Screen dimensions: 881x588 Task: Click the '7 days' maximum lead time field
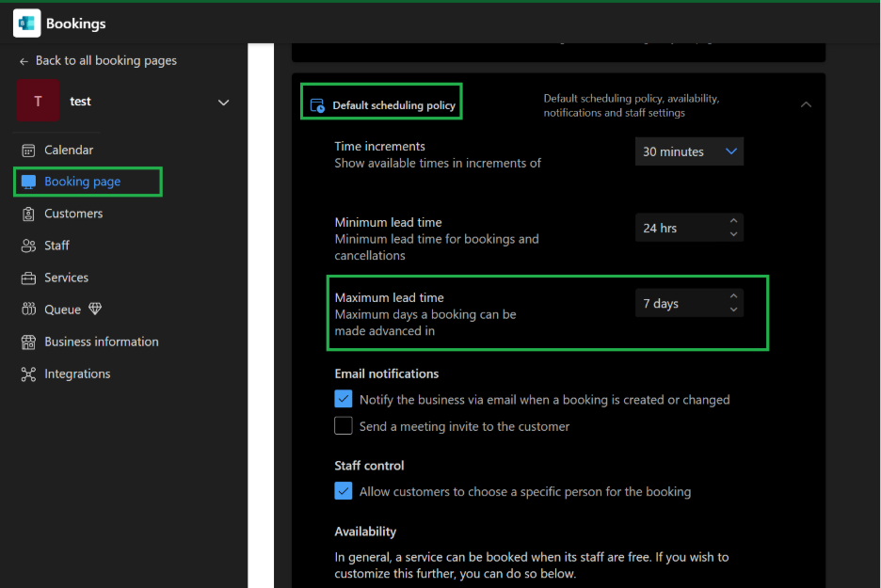689,303
